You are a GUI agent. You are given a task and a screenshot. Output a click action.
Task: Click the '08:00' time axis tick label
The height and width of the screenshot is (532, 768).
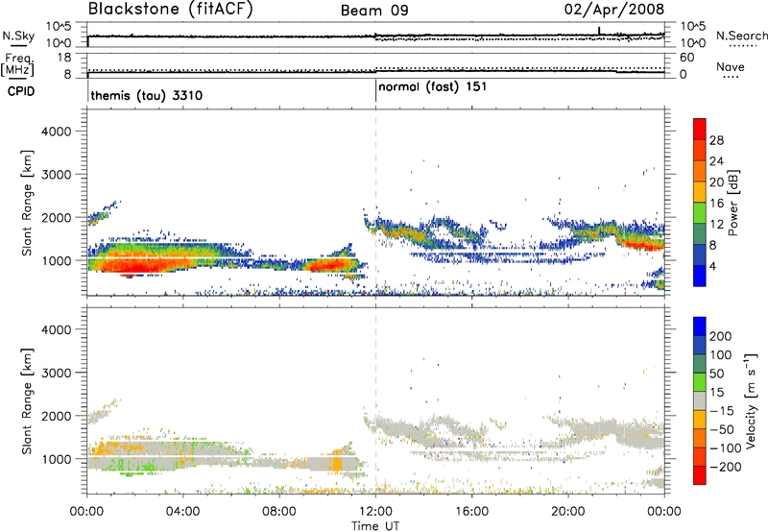279,512
